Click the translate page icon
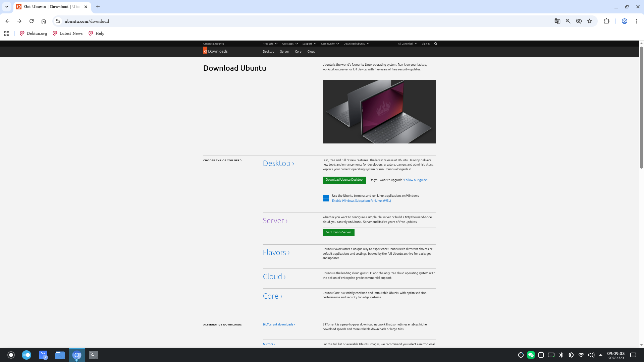Screen dimensions: 644x362 557,21
